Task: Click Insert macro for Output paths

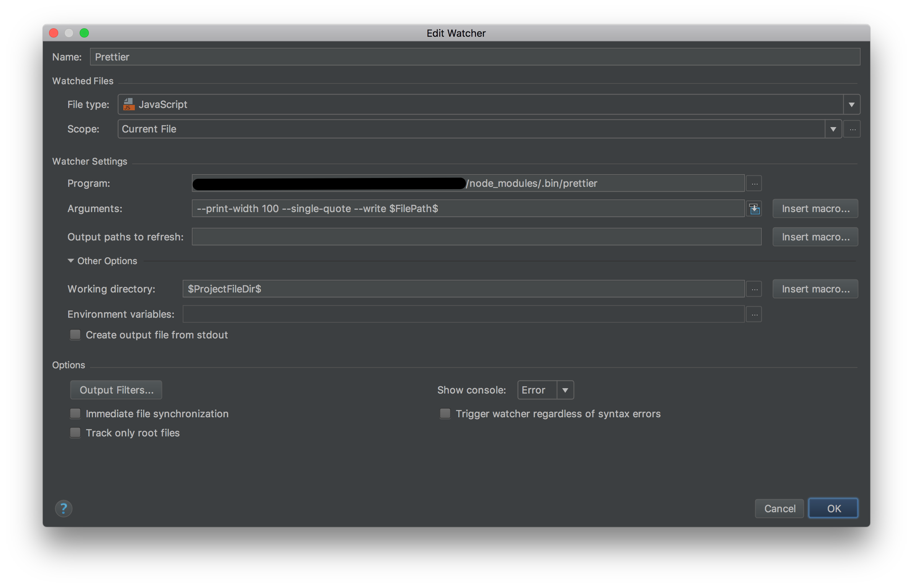Action: [815, 237]
